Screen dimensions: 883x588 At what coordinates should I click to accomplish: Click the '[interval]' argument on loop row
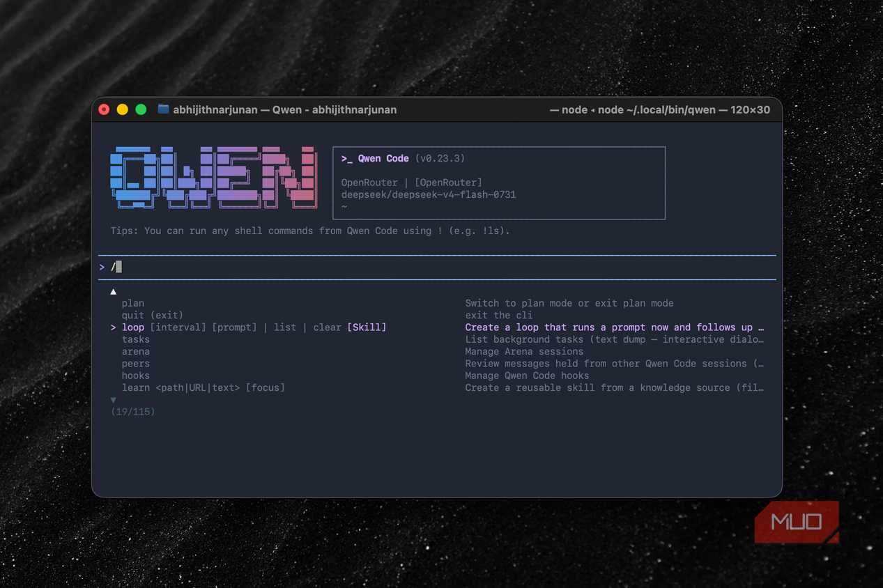178,327
